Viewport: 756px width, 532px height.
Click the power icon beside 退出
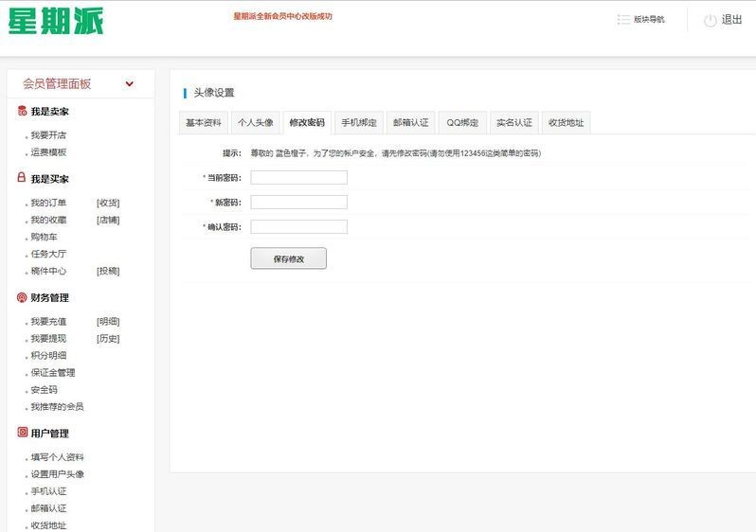(x=710, y=20)
